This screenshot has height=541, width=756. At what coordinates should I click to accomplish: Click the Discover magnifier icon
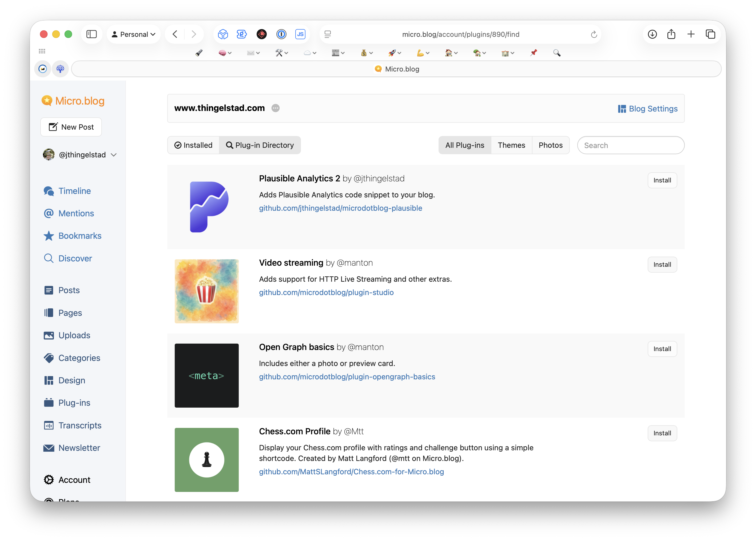pyautogui.click(x=49, y=258)
